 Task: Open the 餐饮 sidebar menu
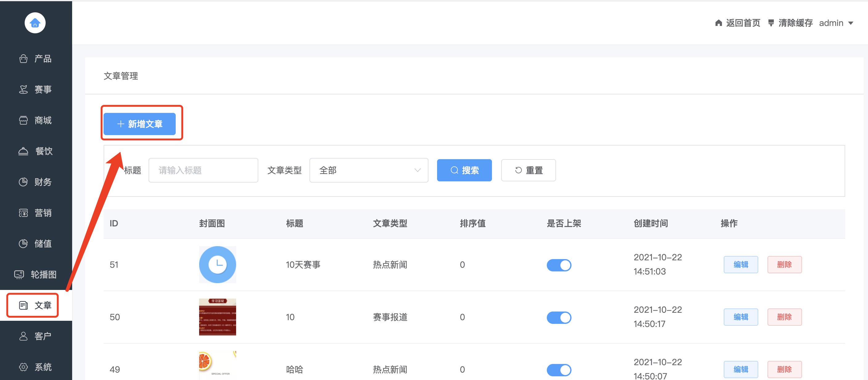[36, 151]
